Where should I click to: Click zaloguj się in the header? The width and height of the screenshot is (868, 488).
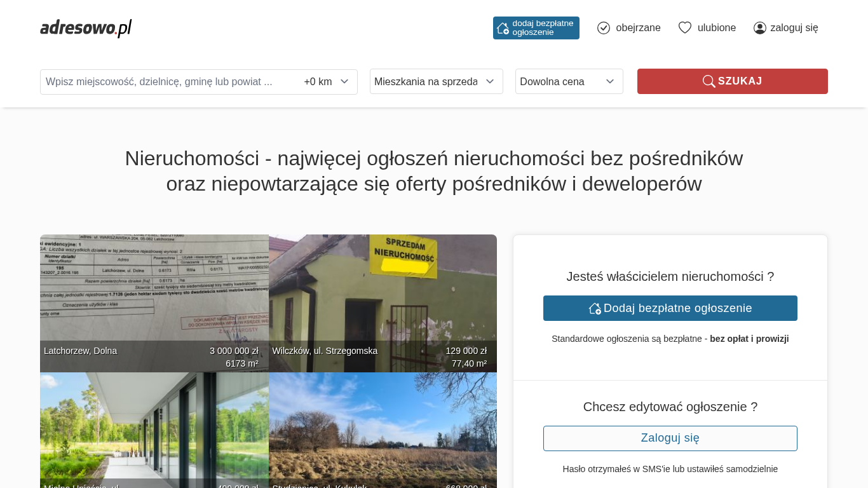point(794,28)
